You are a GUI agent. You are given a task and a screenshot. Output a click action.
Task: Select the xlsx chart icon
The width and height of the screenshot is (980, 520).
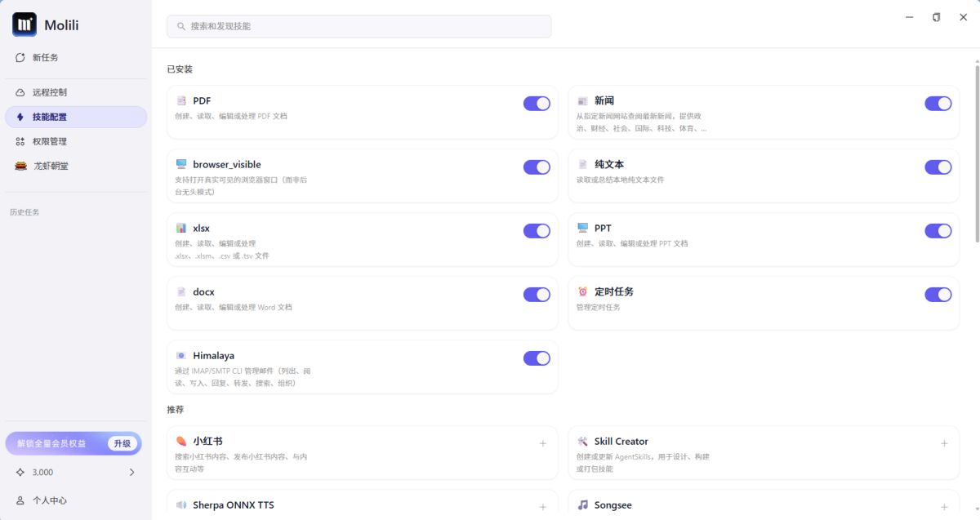click(x=181, y=229)
